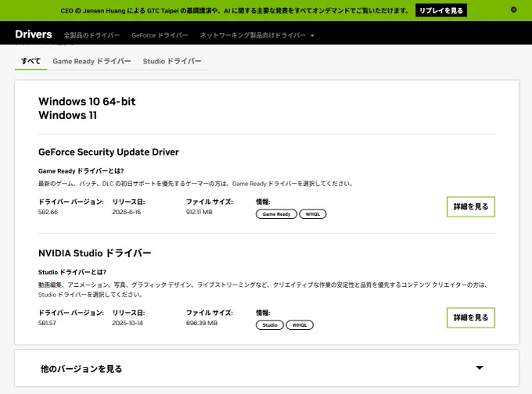The width and height of the screenshot is (532, 394).
Task: Click Game Ready ドライバーとは? text
Action: click(81, 171)
